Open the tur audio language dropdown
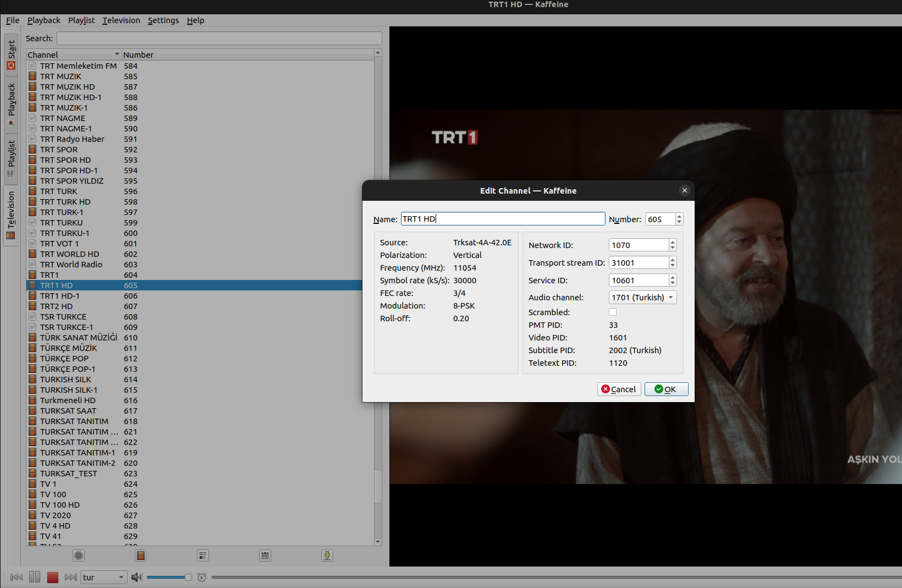 [104, 577]
